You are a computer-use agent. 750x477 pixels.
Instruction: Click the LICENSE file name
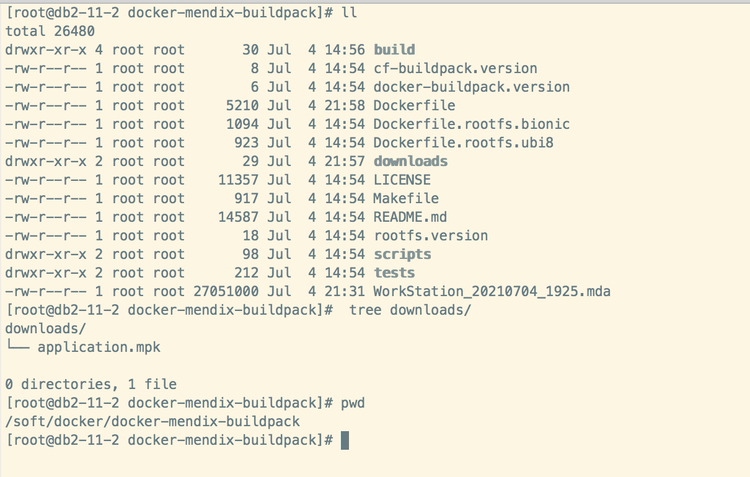[402, 180]
